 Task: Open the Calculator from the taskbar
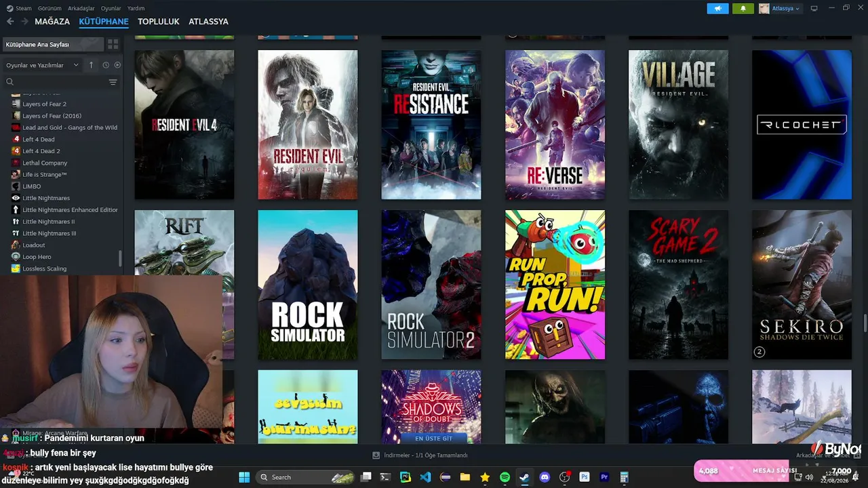point(624,477)
